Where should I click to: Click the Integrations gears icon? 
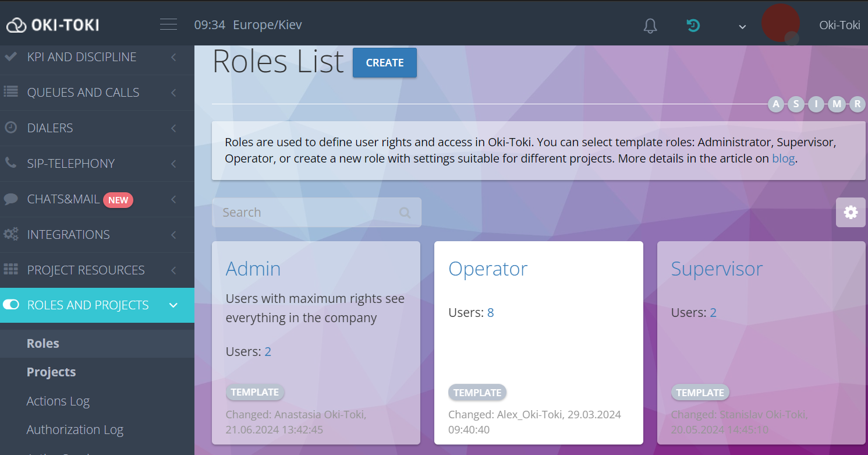(x=10, y=234)
